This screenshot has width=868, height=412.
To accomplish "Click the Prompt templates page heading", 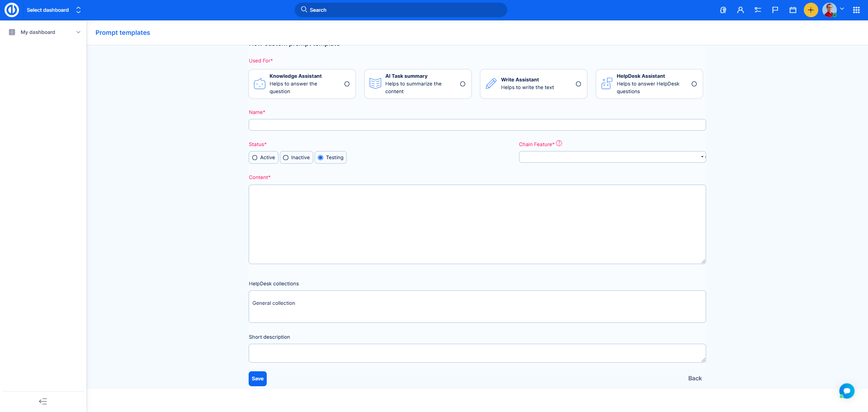I will point(123,33).
